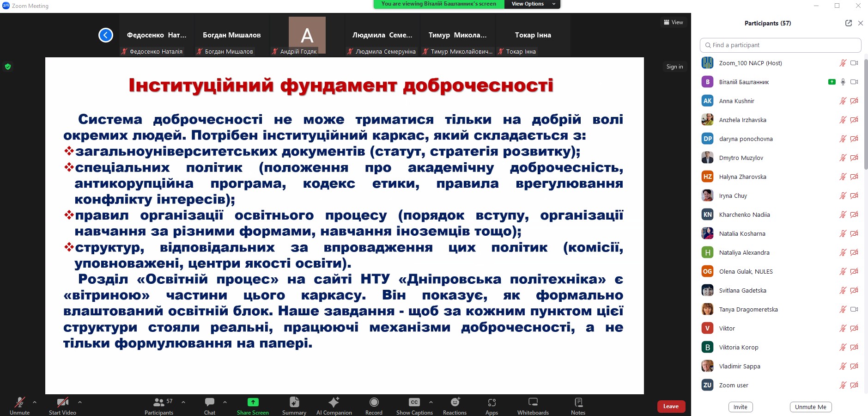The width and height of the screenshot is (868, 416).
Task: Click the Unmute microphone icon in toolbar
Action: (19, 402)
